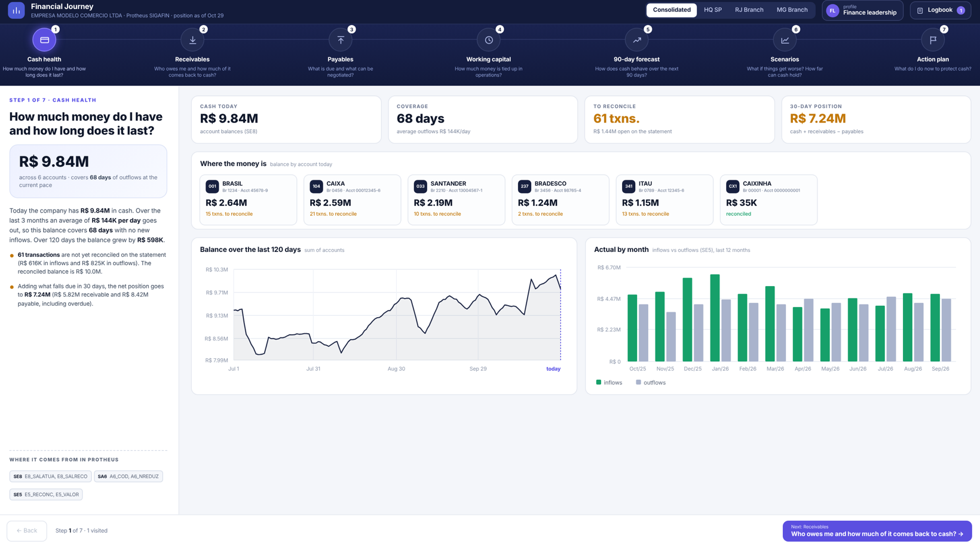Select the 341 Itau bank badge
The height and width of the screenshot is (544, 980).
tap(628, 186)
